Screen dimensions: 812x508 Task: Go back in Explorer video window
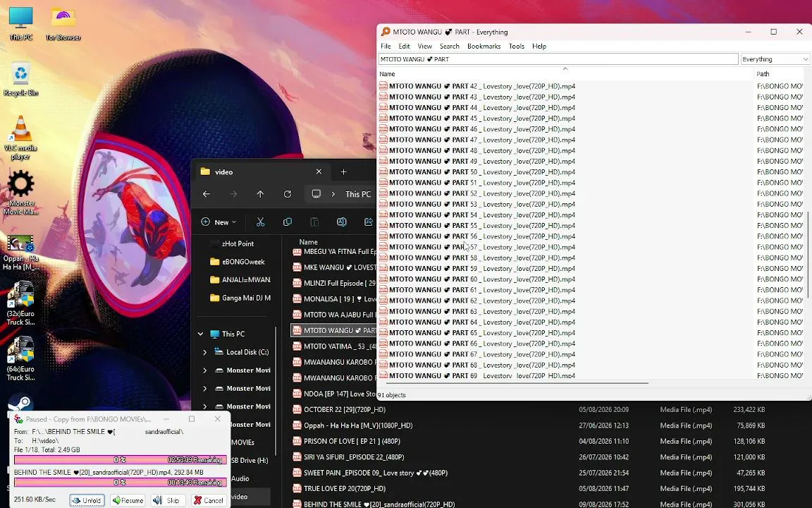(x=206, y=194)
